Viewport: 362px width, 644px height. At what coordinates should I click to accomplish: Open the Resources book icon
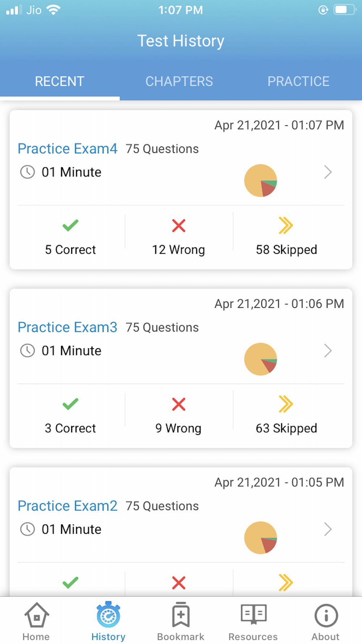click(x=253, y=615)
